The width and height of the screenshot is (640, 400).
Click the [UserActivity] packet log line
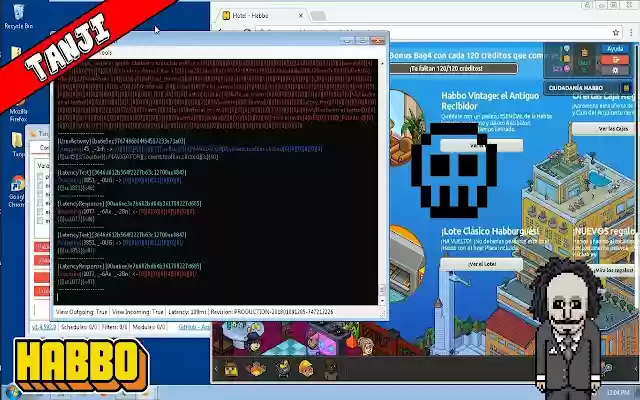[121, 141]
